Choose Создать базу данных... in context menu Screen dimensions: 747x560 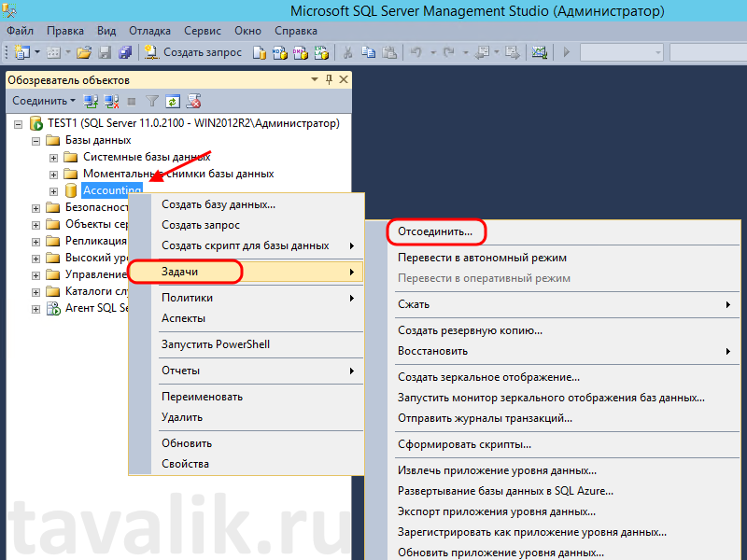247,204
